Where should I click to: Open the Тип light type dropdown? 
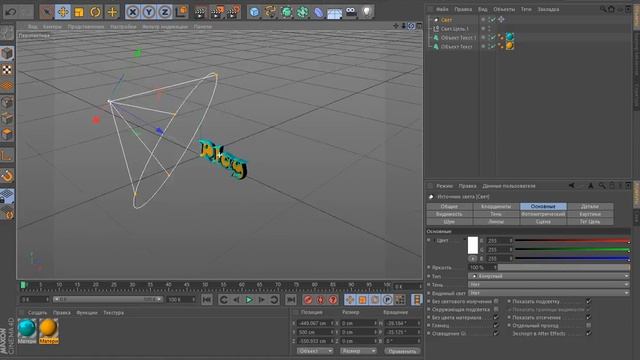pos(549,276)
